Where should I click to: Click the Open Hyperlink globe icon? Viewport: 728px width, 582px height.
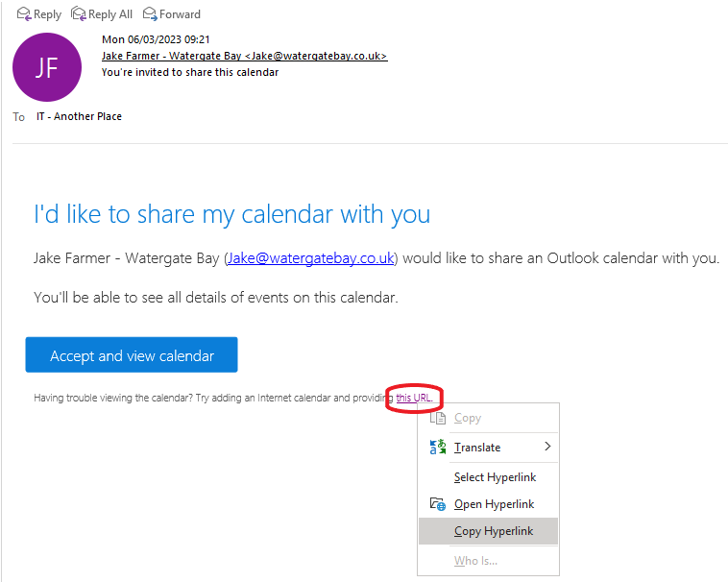pos(438,504)
